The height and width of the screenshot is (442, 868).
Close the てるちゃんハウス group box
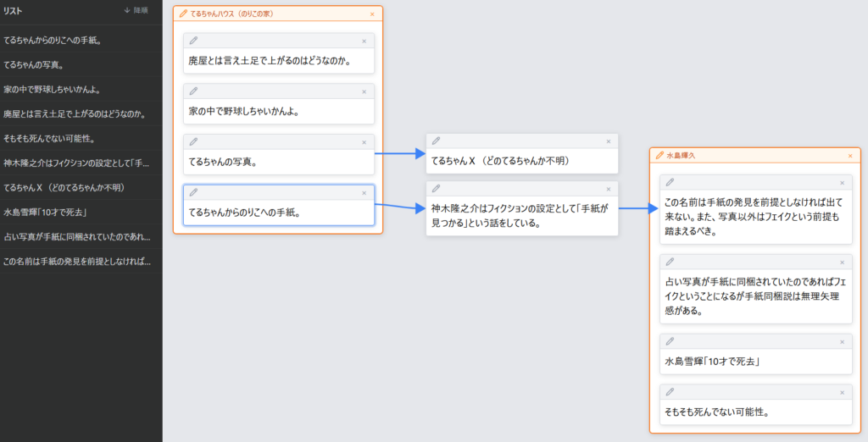point(372,14)
